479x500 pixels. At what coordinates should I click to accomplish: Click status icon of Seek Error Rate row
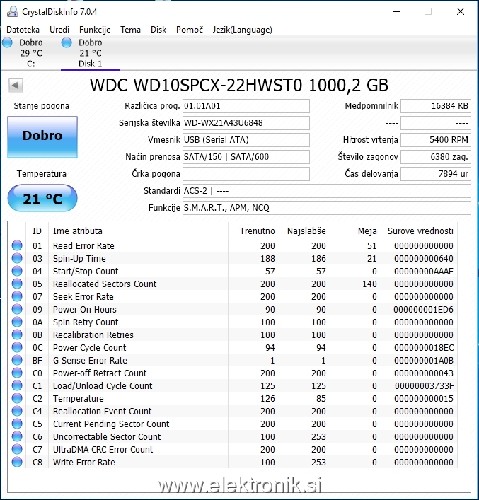coord(17,296)
